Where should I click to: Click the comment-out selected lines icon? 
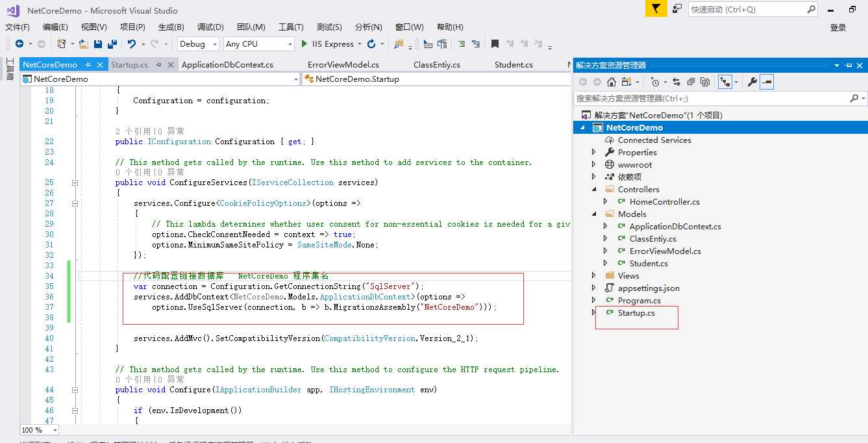(461, 44)
